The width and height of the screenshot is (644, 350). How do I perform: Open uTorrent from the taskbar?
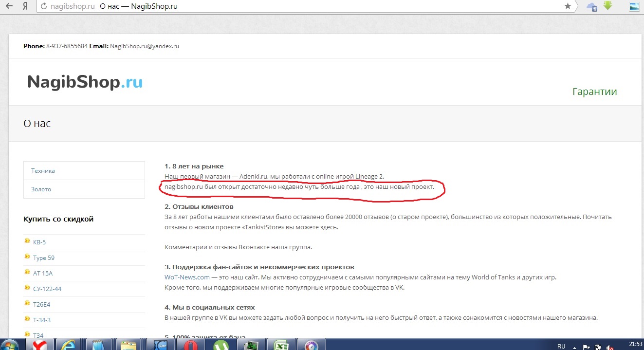221,344
